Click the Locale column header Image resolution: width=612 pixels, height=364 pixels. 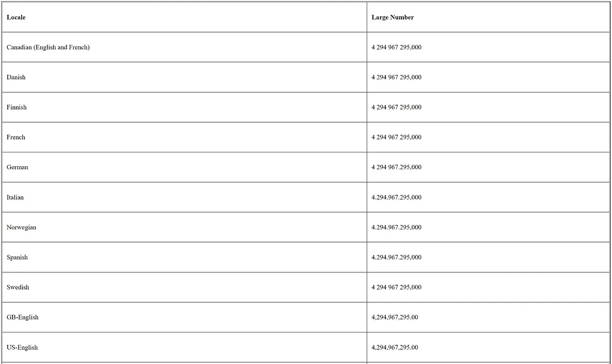(16, 17)
